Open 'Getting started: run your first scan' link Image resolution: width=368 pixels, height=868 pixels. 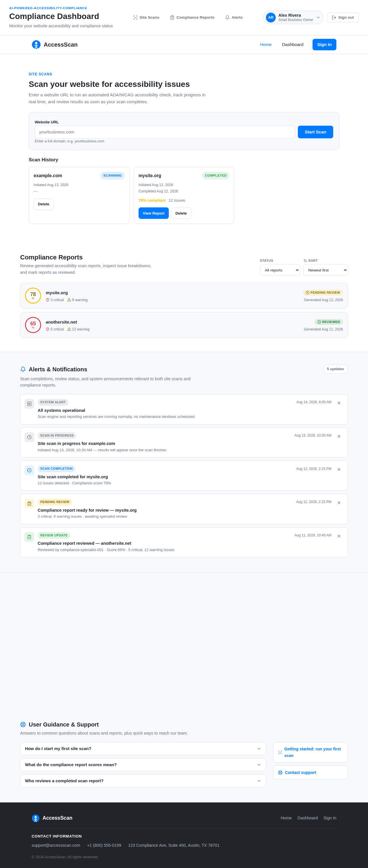click(x=310, y=752)
